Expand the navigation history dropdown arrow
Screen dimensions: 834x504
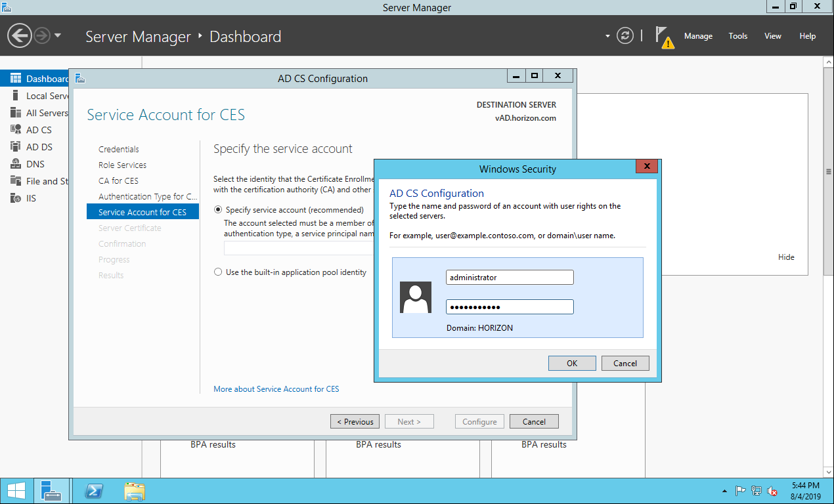point(58,35)
